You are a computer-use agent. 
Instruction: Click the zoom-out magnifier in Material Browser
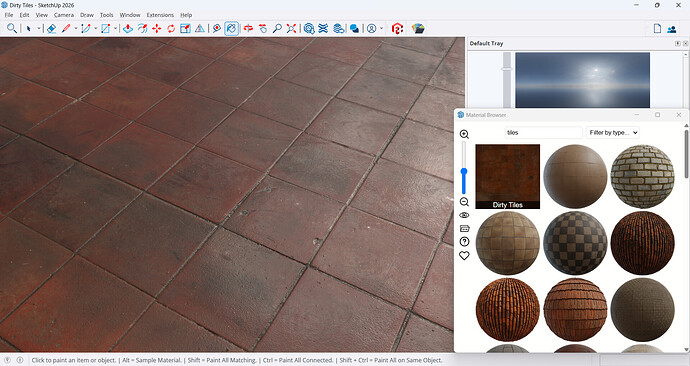464,202
